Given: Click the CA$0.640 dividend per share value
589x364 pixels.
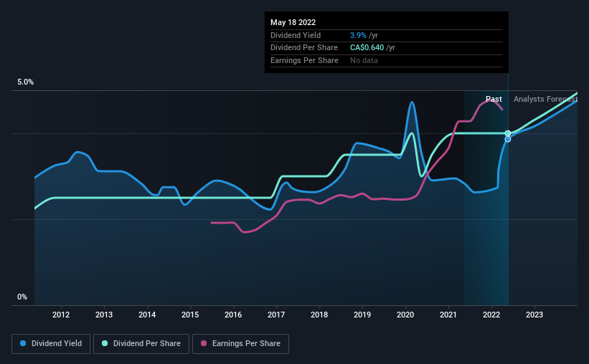Looking at the screenshot, I should click(x=367, y=48).
